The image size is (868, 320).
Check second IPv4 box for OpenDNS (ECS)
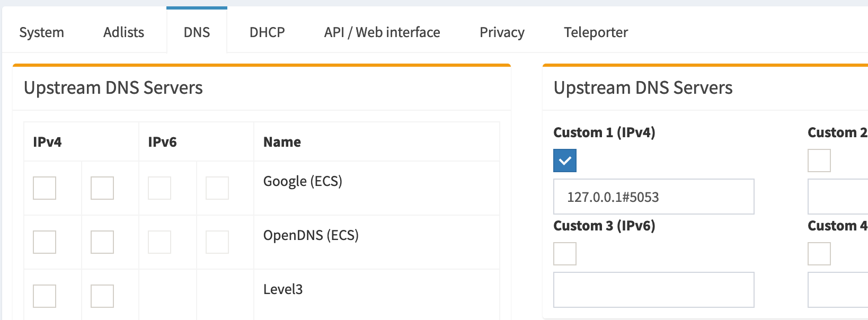[x=102, y=242]
